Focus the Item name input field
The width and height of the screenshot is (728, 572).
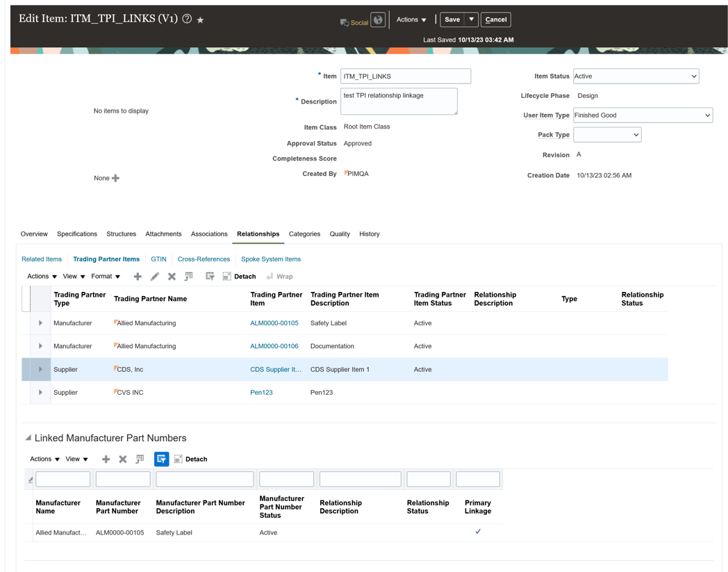[x=406, y=76]
